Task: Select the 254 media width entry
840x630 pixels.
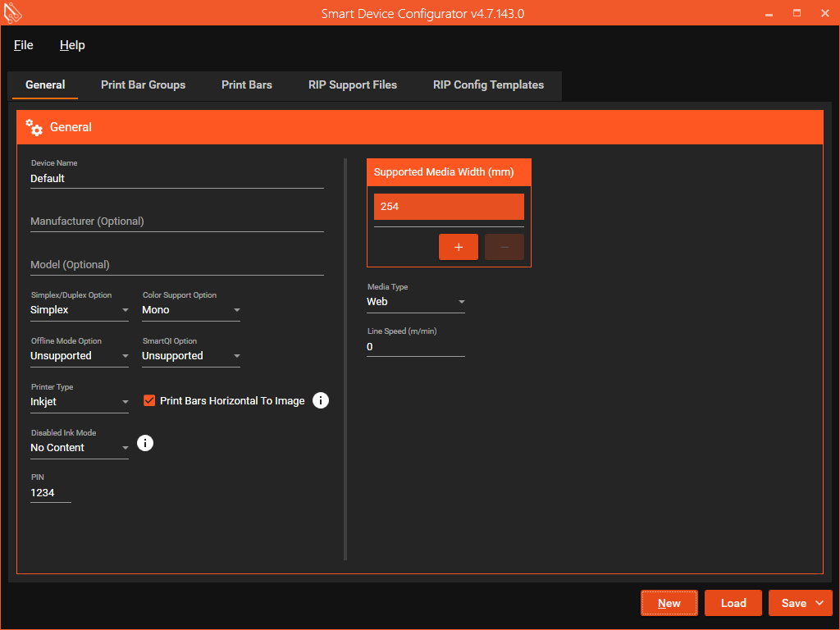Action: pyautogui.click(x=449, y=207)
